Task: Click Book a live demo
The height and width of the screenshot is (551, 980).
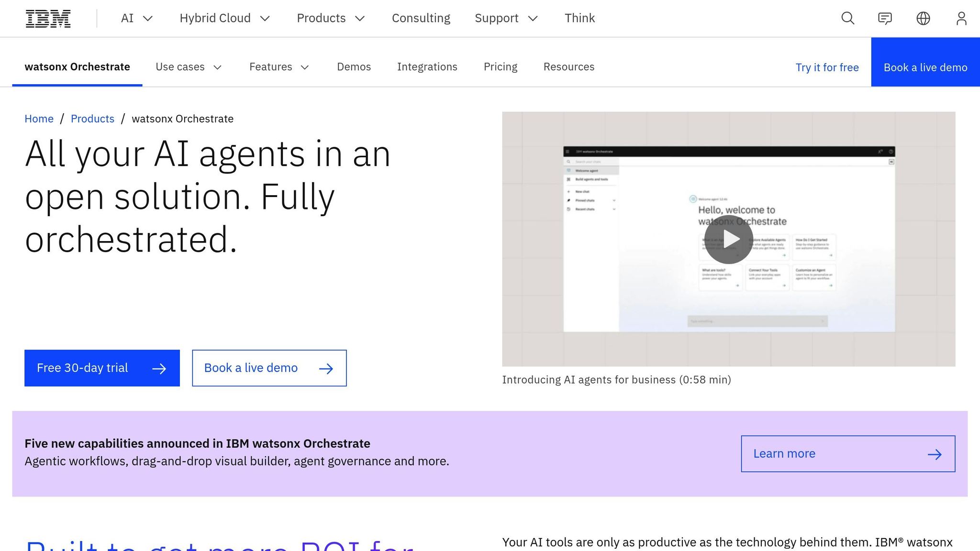Action: coord(269,368)
